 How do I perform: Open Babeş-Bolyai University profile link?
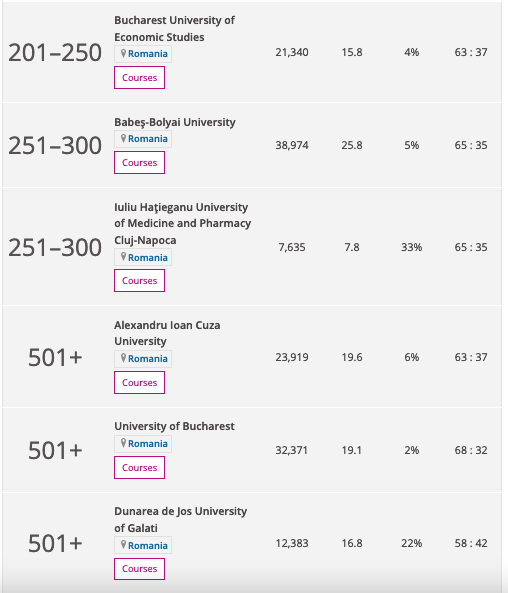pyautogui.click(x=175, y=122)
